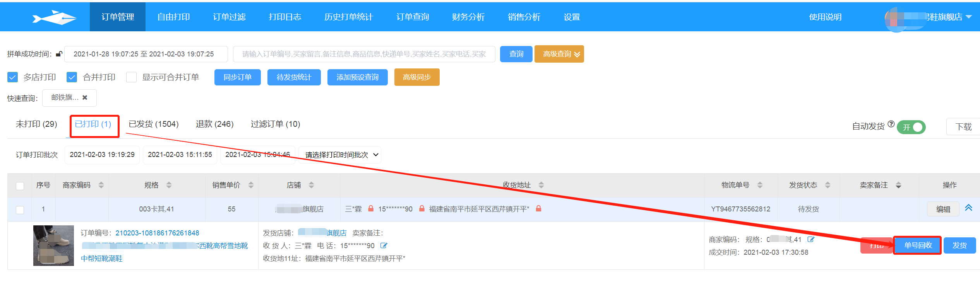Remove the 邮铁旗 quick query tag
980x293 pixels.
pyautogui.click(x=85, y=97)
